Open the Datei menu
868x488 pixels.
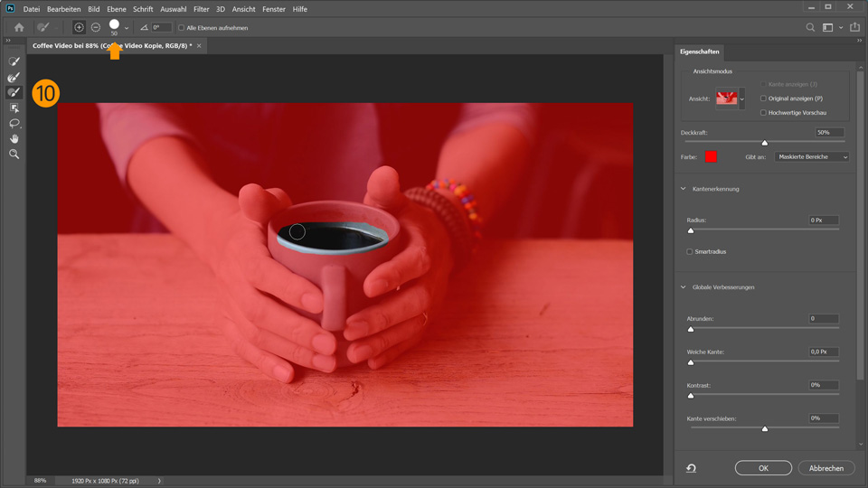click(x=32, y=9)
